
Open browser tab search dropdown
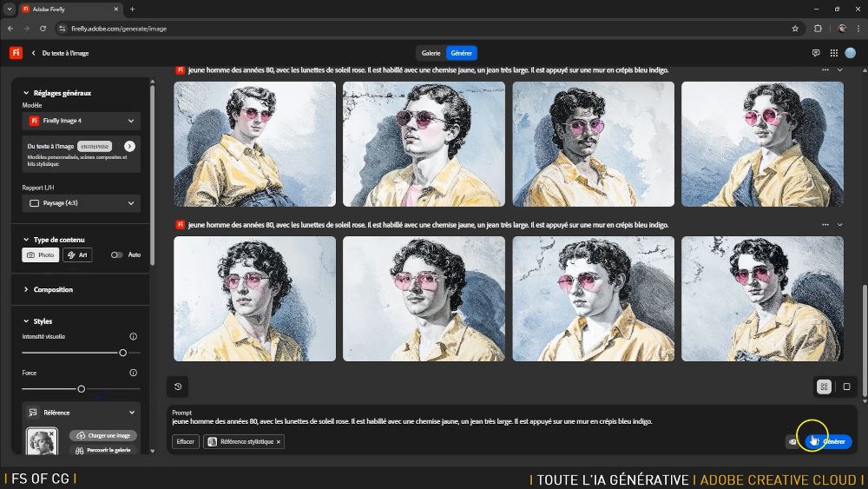click(x=10, y=10)
